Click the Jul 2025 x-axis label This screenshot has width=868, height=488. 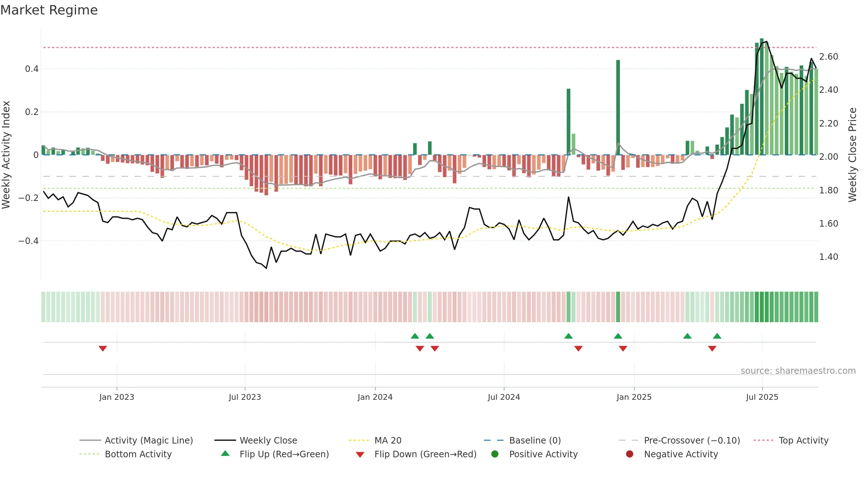point(762,397)
